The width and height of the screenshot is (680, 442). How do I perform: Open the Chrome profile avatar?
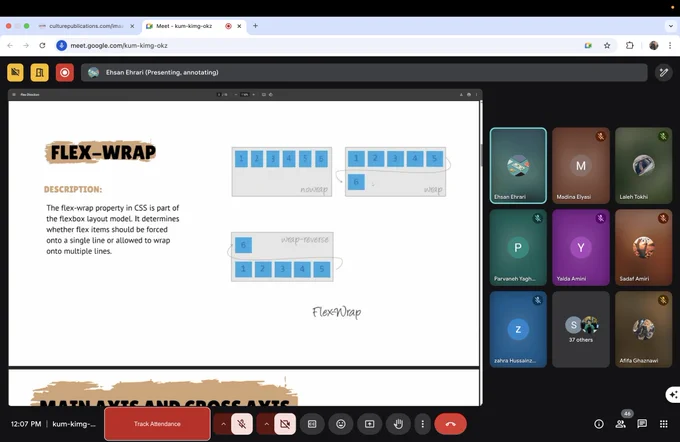654,45
